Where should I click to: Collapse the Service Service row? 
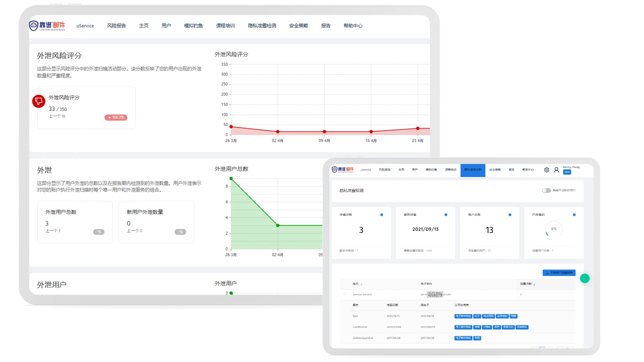tap(345, 294)
